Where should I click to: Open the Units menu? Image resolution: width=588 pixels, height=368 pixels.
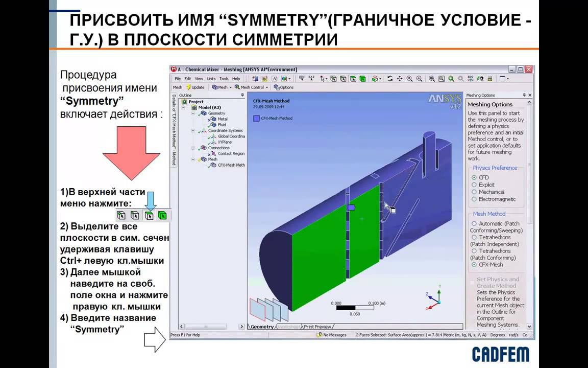pyautogui.click(x=211, y=79)
